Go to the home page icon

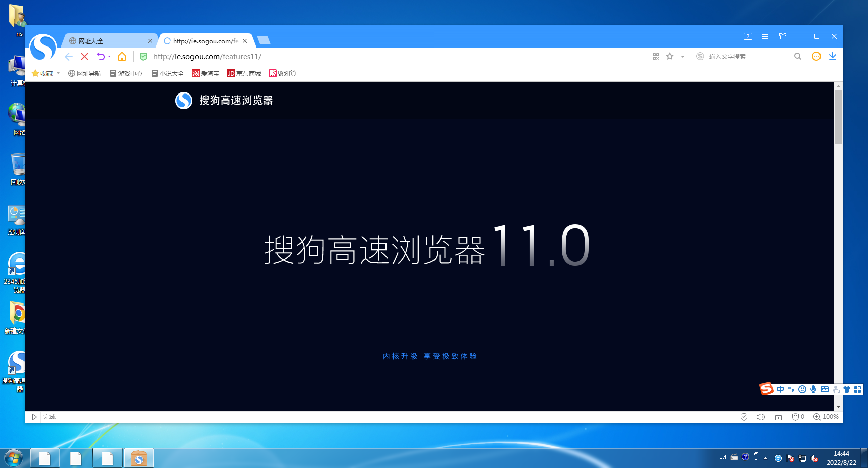click(x=122, y=57)
